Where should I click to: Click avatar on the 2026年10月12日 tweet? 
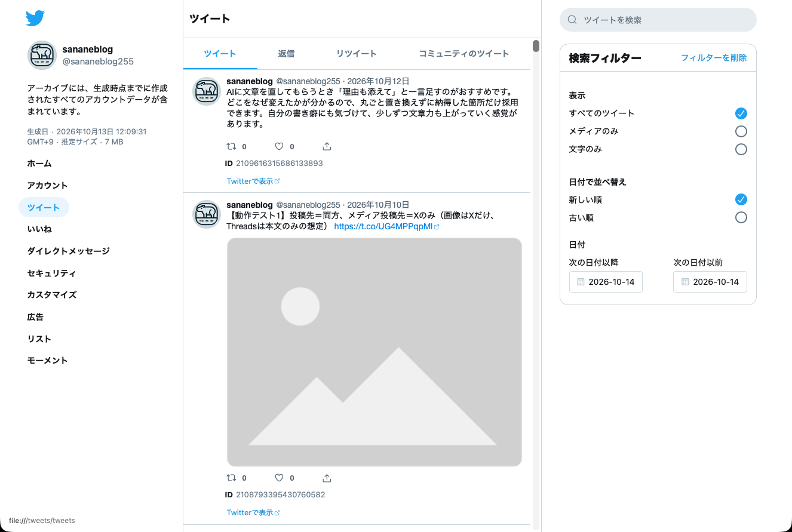coord(207,91)
